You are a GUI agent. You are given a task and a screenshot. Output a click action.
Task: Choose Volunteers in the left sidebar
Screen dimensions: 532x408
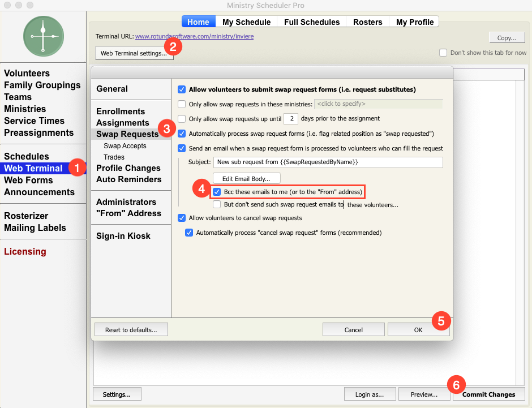pos(27,73)
